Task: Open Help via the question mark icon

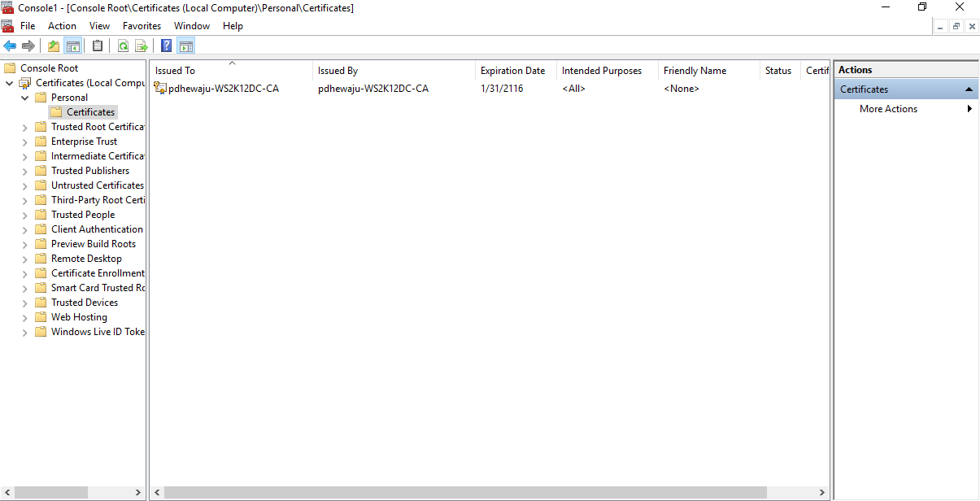Action: pyautogui.click(x=167, y=46)
